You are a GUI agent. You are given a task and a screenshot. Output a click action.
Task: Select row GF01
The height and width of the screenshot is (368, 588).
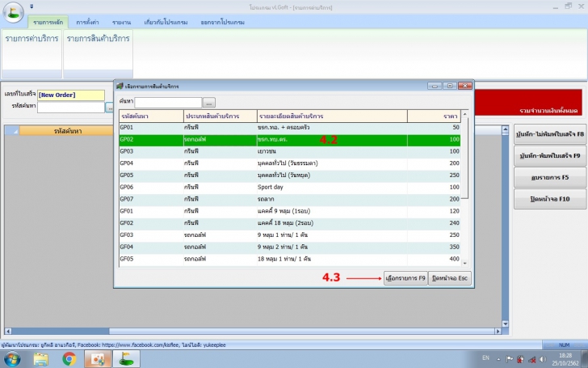(289, 211)
